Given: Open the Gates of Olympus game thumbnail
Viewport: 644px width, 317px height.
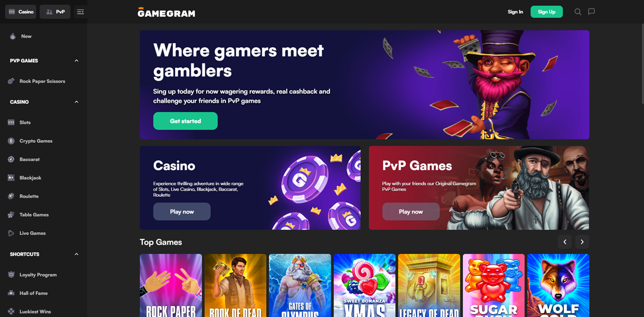Looking at the screenshot, I should (300, 285).
